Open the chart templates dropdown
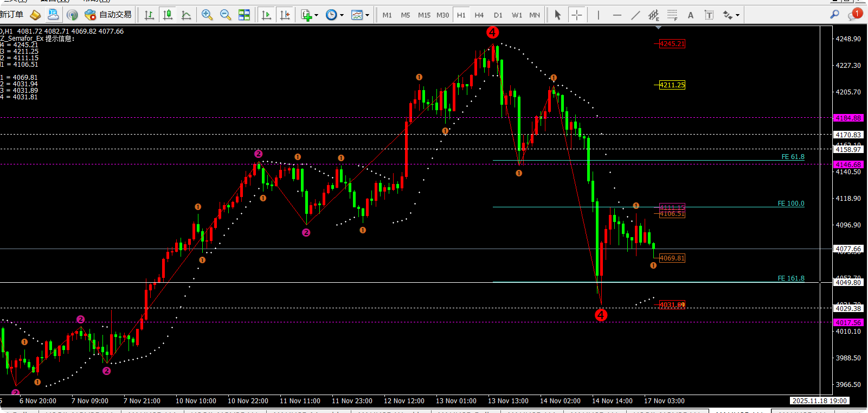 (x=360, y=15)
